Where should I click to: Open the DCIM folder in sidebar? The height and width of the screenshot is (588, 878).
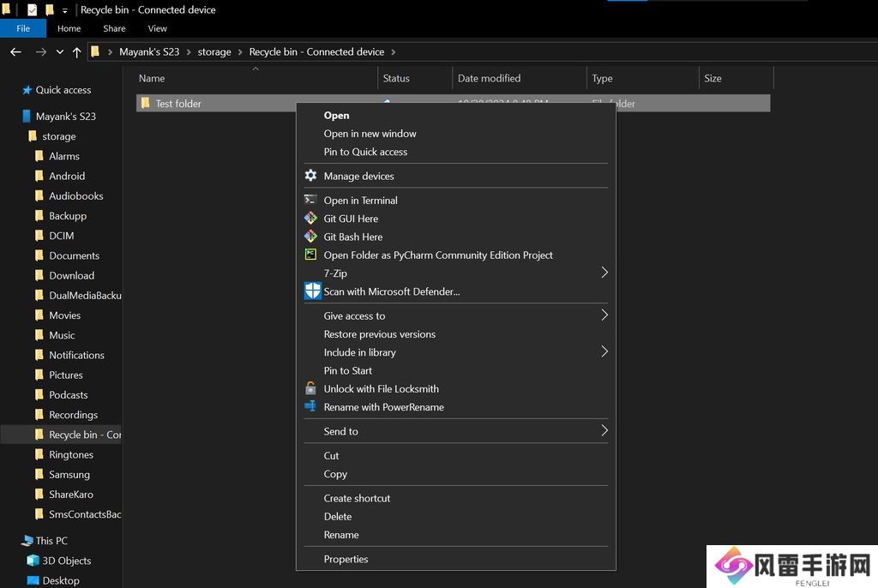[61, 236]
